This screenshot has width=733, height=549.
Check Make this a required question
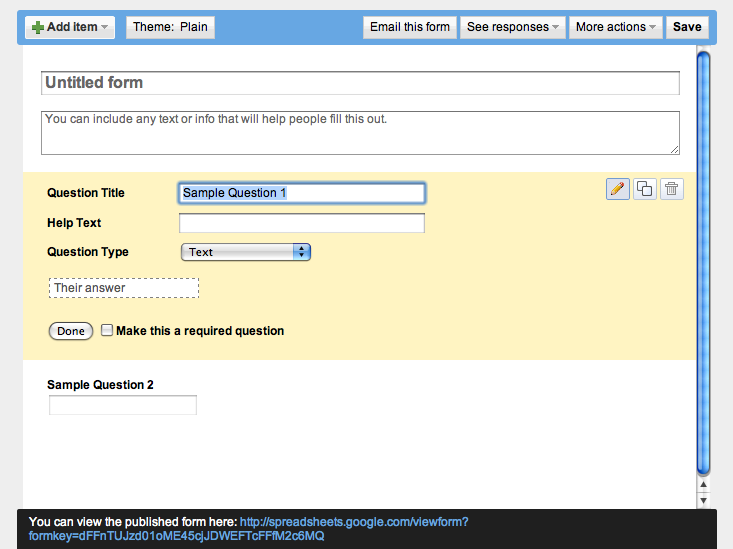click(107, 330)
